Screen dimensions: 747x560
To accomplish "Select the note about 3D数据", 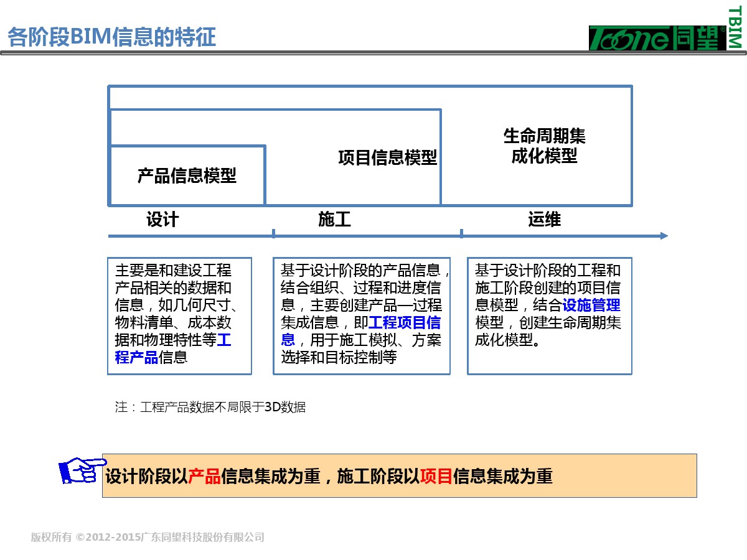I will pyautogui.click(x=210, y=408).
